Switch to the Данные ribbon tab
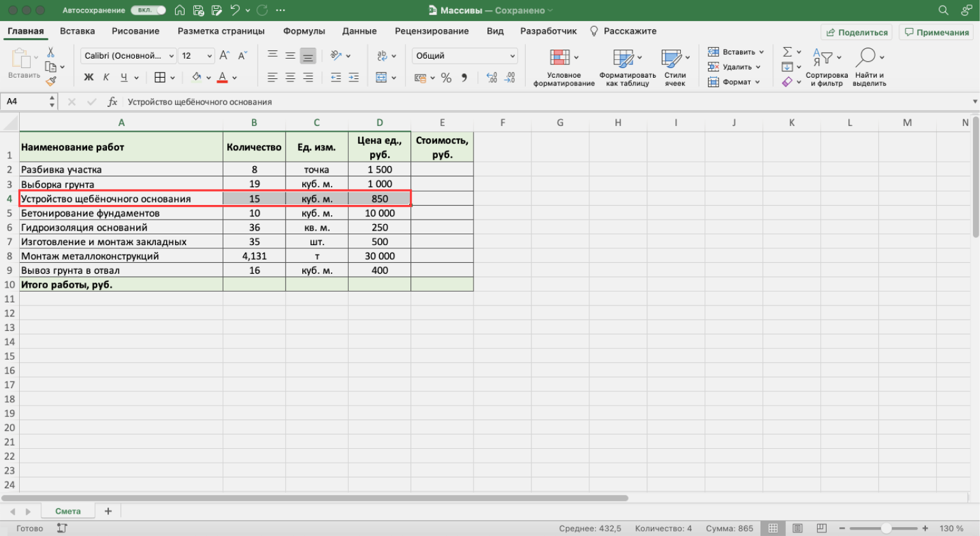The image size is (980, 536). pyautogui.click(x=359, y=31)
